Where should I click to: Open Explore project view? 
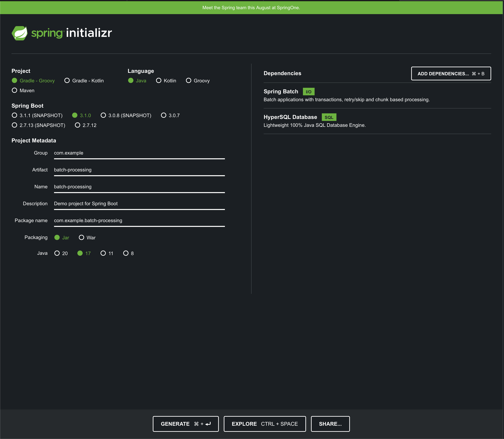tap(264, 424)
